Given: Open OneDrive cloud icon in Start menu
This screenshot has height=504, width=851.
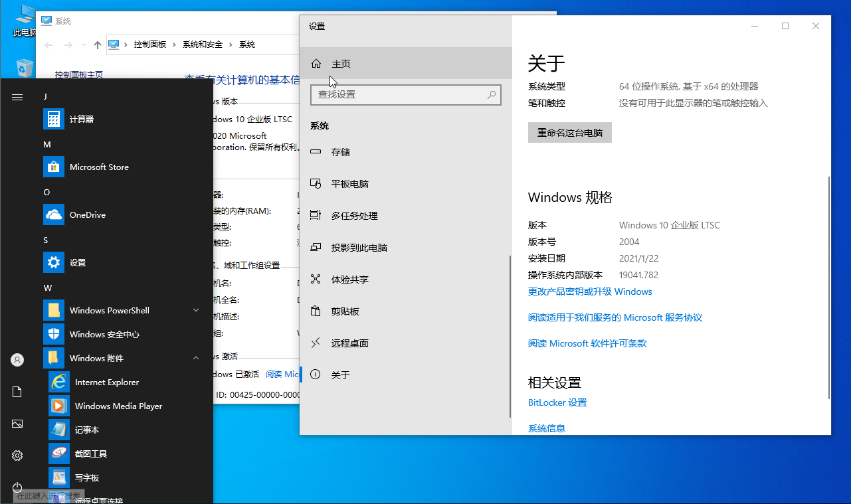Looking at the screenshot, I should [54, 214].
